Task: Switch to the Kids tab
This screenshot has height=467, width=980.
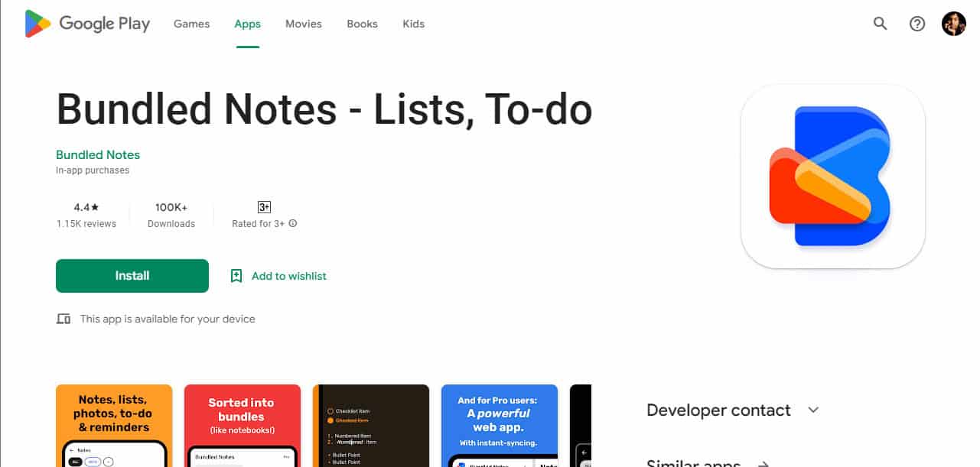Action: [x=413, y=24]
